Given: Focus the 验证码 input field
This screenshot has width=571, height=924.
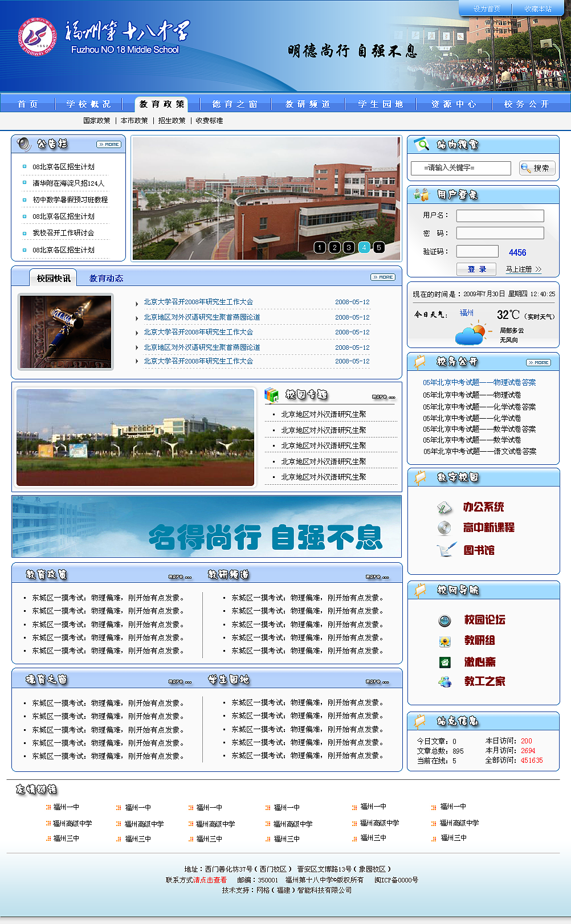Looking at the screenshot, I should click(478, 251).
